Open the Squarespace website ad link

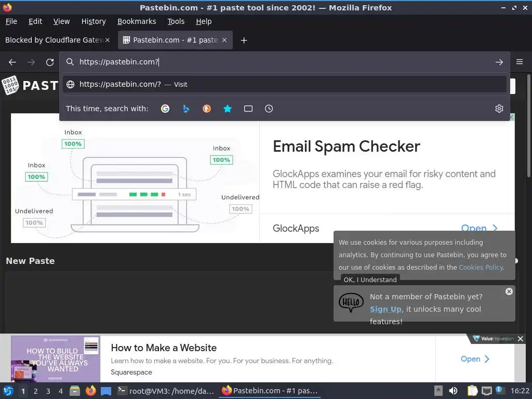pyautogui.click(x=475, y=359)
